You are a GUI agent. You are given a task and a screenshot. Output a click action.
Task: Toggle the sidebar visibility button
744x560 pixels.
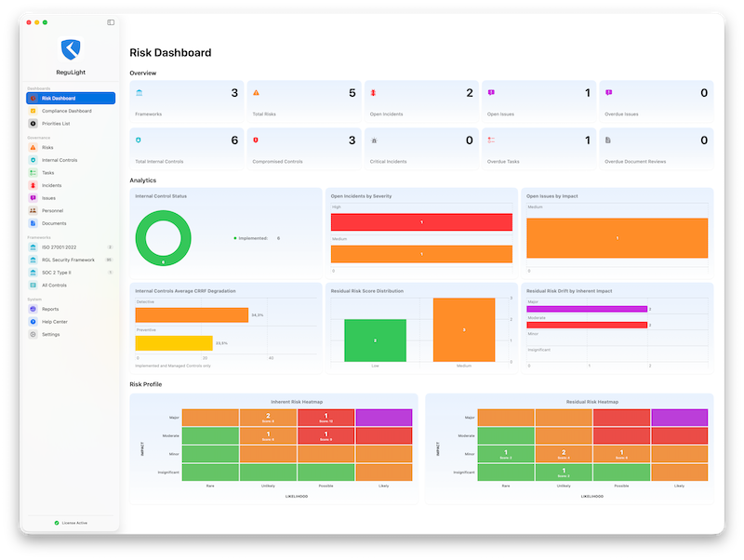(x=111, y=21)
